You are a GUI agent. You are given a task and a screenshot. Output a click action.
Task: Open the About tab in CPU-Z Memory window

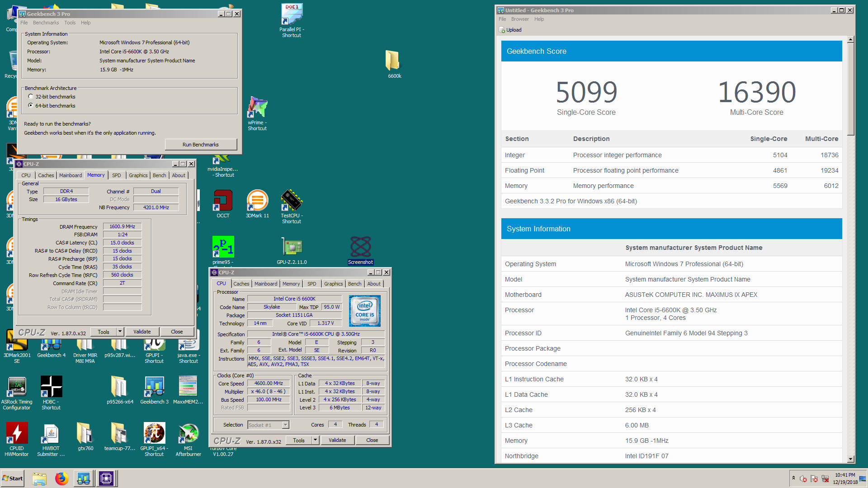(178, 175)
